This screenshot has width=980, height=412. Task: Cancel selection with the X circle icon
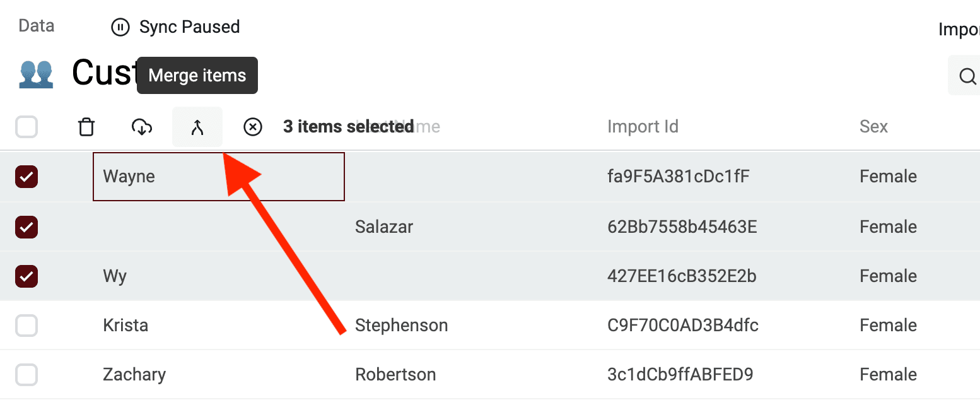click(x=253, y=127)
